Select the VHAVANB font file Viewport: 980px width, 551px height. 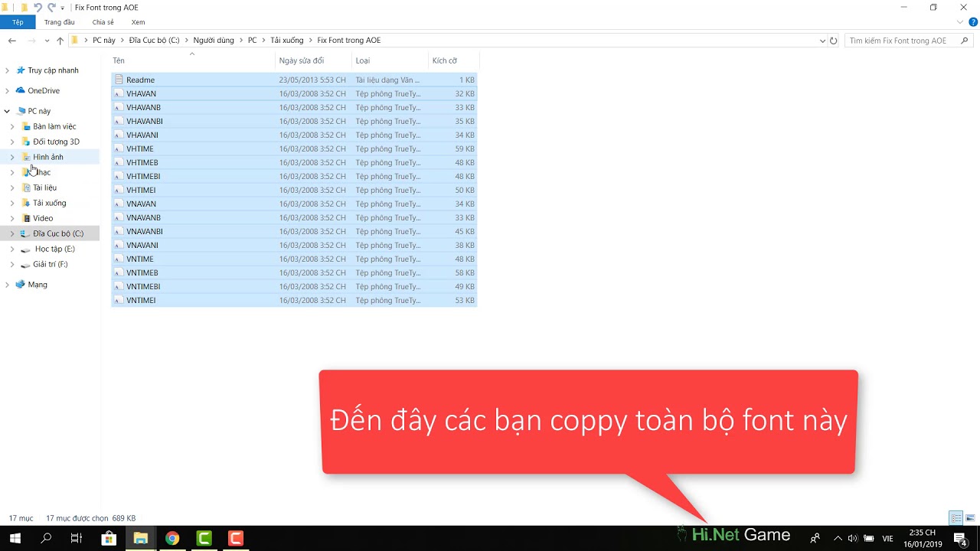coord(294,107)
